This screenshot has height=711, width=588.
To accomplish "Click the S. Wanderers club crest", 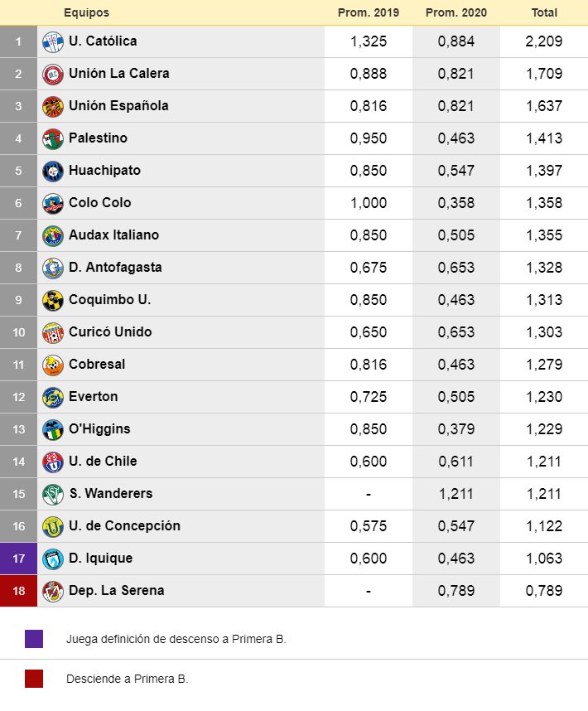I will 53,494.
